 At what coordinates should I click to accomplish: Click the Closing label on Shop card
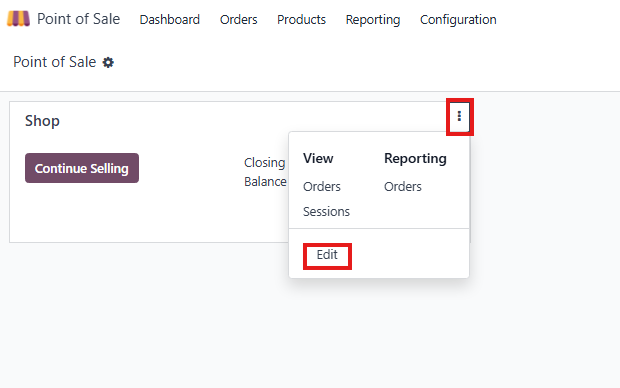click(265, 163)
